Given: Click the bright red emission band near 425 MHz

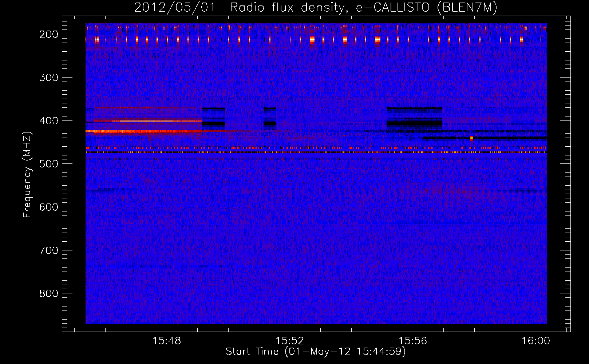Looking at the screenshot, I should (144, 131).
